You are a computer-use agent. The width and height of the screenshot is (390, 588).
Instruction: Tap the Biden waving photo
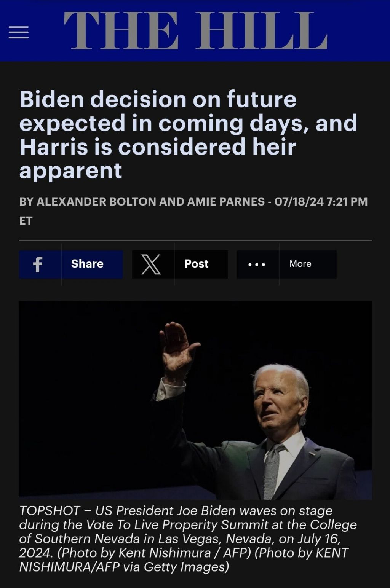click(x=195, y=400)
